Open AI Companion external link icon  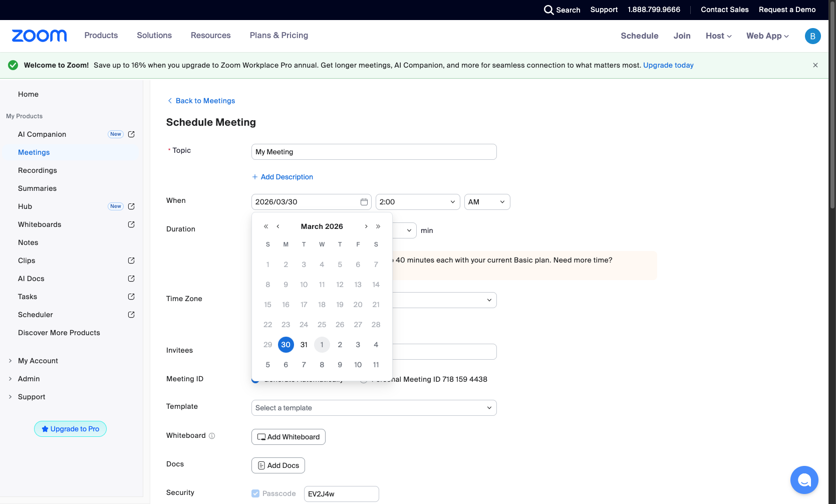click(131, 134)
